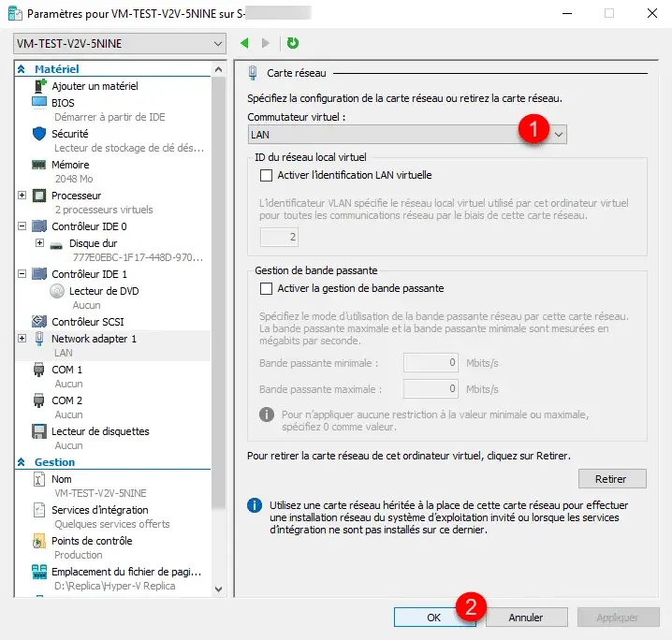Confirm settings with the OK button
The width and height of the screenshot is (672, 640).
tap(433, 618)
